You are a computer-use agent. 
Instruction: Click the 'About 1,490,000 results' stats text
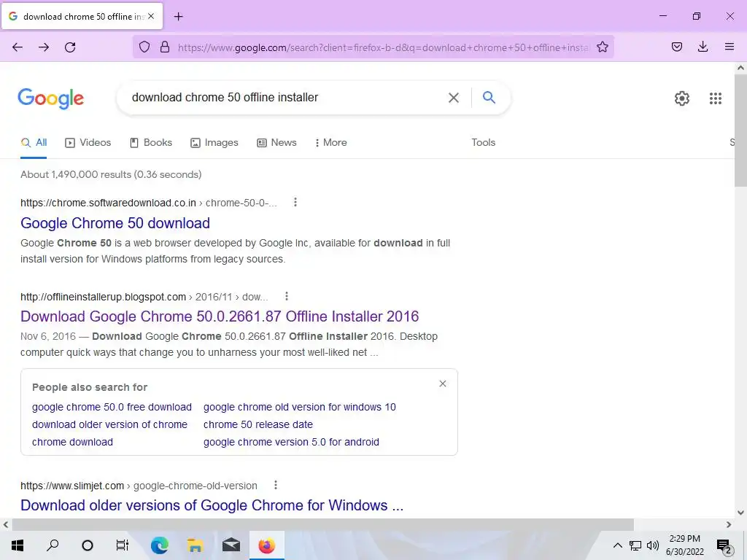tap(111, 174)
